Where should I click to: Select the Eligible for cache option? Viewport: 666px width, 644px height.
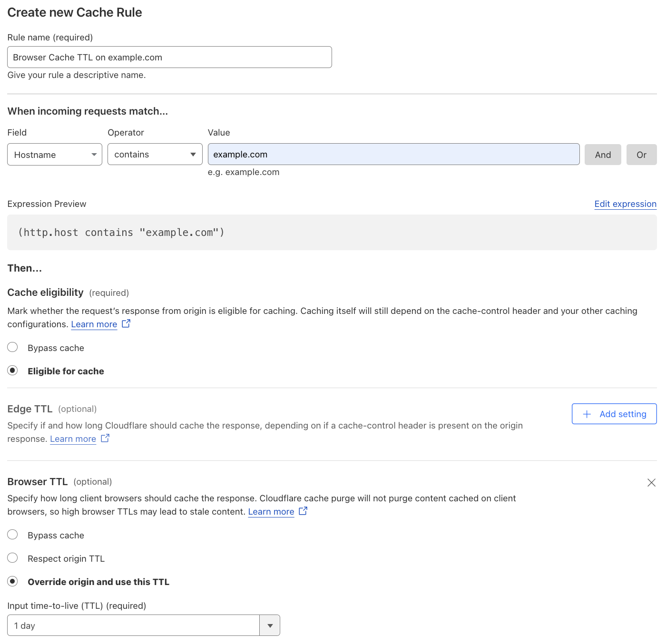[12, 370]
